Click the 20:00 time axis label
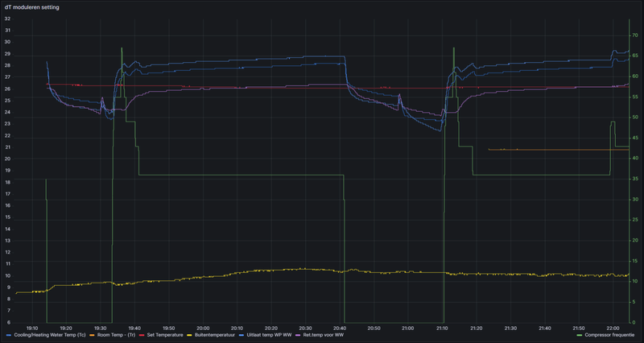The image size is (644, 343). pos(203,329)
